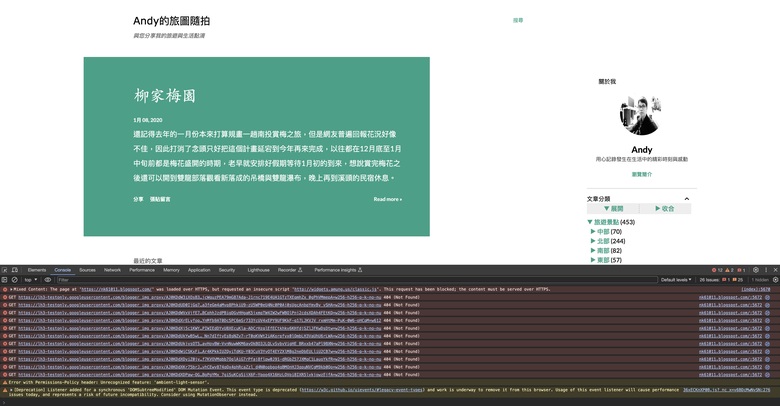780x406 pixels.
Task: Open the Default levels dropdown
Action: pyautogui.click(x=676, y=280)
